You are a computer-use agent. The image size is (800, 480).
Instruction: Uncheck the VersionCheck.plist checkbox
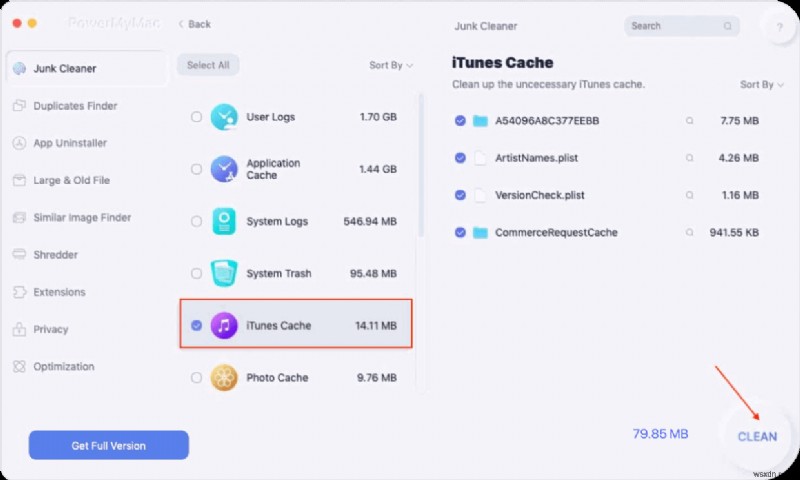[460, 195]
